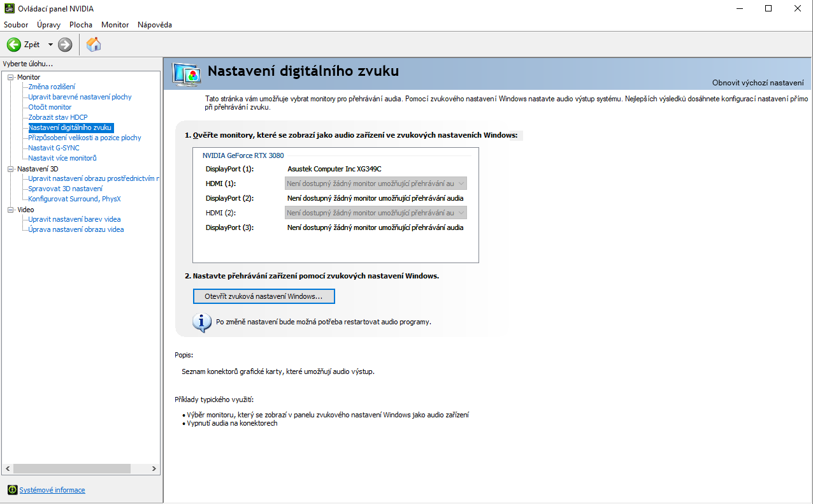The width and height of the screenshot is (813, 504).
Task: Click the tree scrollbar left arrow
Action: click(x=7, y=468)
